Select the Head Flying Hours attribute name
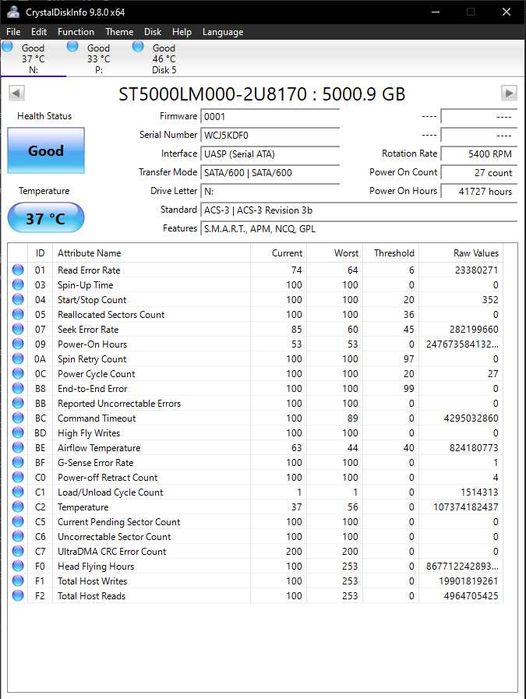This screenshot has width=526, height=699. 96,566
